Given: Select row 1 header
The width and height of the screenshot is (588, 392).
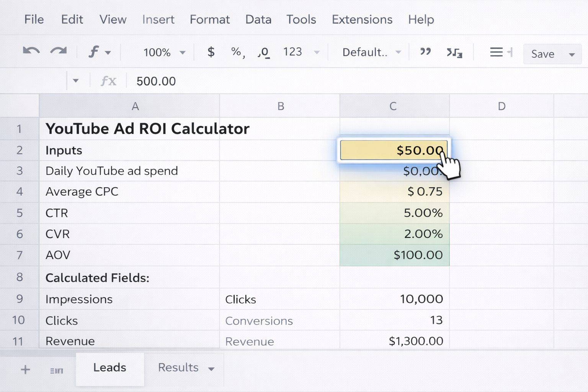Looking at the screenshot, I should (19, 129).
